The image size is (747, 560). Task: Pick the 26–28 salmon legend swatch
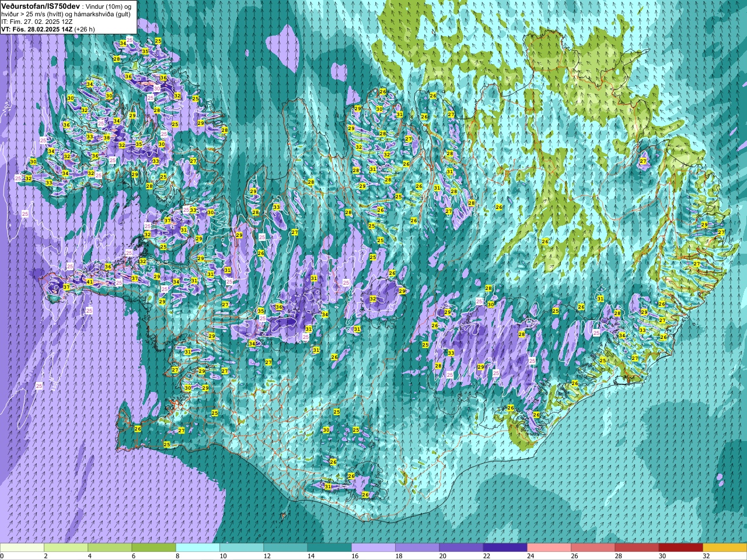coord(593,548)
